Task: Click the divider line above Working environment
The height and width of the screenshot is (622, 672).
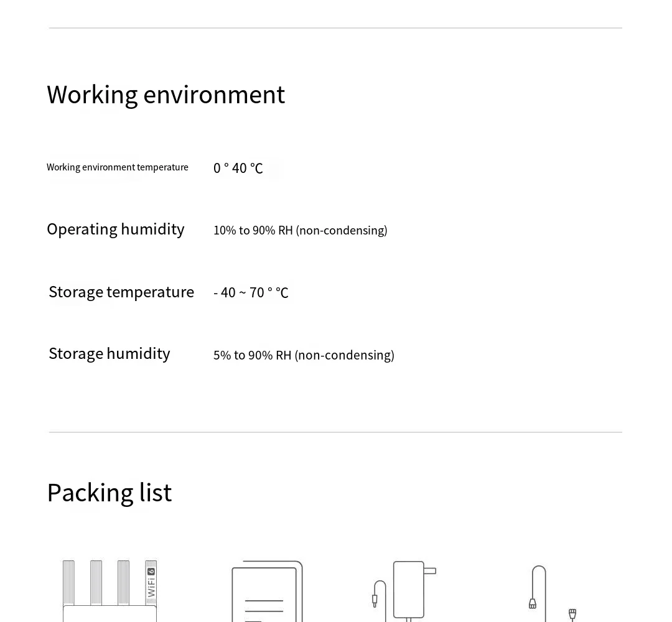Action: point(335,28)
